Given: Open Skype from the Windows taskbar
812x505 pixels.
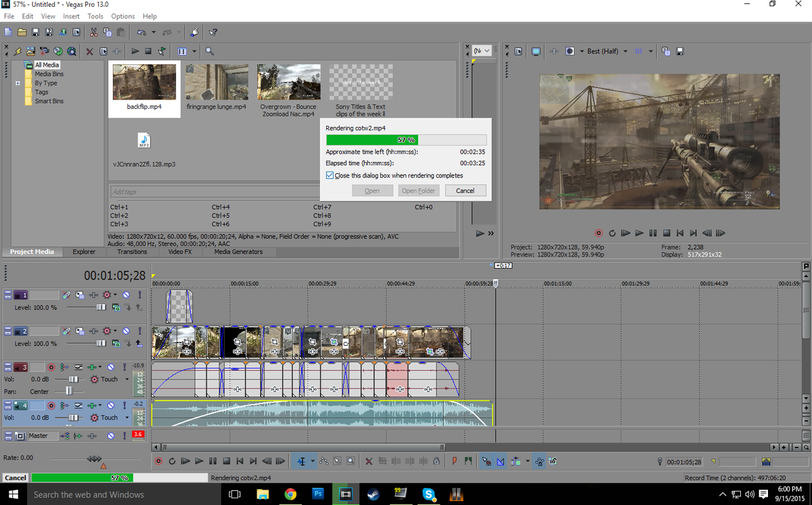Looking at the screenshot, I should pyautogui.click(x=428, y=494).
